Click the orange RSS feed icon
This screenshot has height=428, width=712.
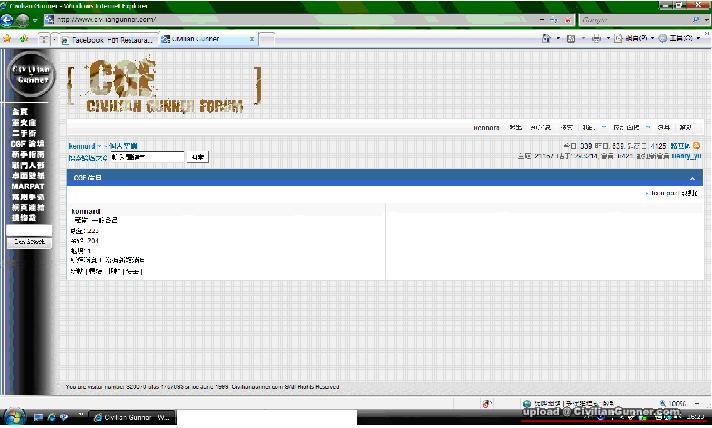[697, 146]
